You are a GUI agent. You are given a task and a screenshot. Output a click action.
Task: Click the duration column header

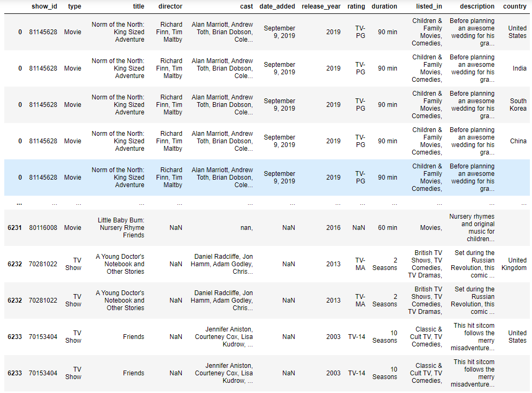pyautogui.click(x=384, y=6)
